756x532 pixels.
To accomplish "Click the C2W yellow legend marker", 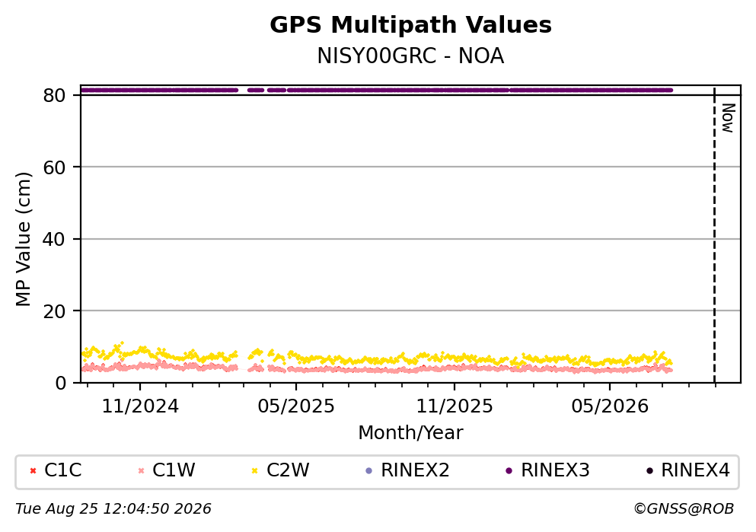I will tap(255, 471).
